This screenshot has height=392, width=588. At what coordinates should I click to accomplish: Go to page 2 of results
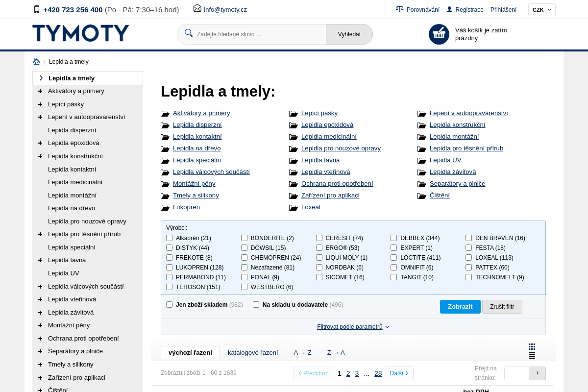348,373
